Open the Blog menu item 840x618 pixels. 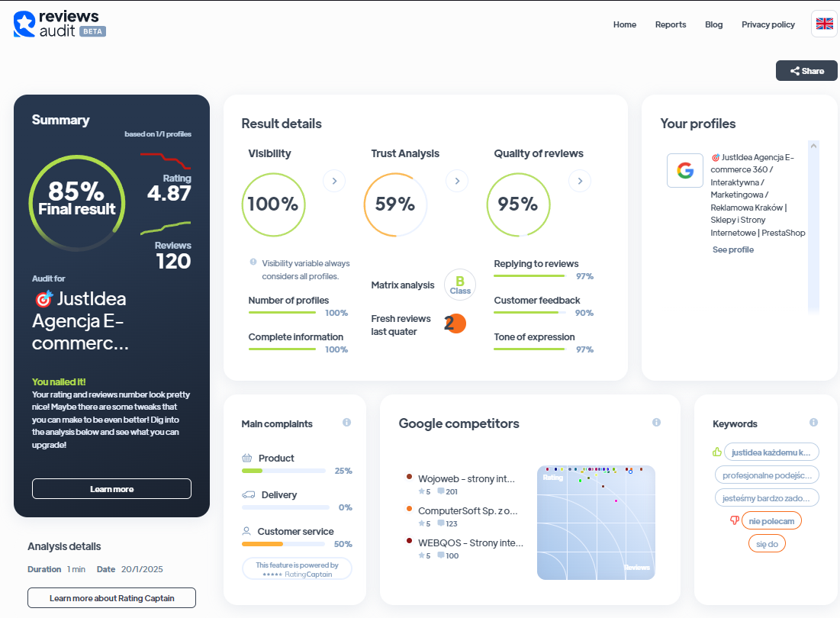[x=713, y=24]
